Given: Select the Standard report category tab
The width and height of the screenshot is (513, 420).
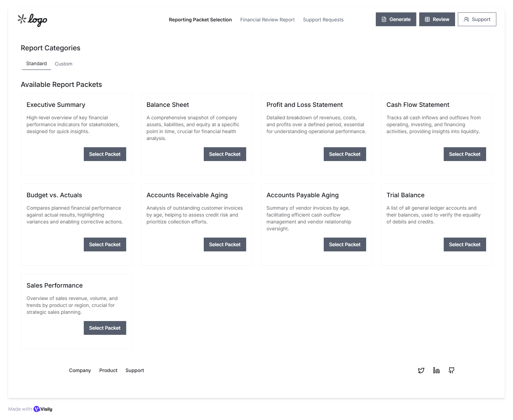Looking at the screenshot, I should click(37, 64).
